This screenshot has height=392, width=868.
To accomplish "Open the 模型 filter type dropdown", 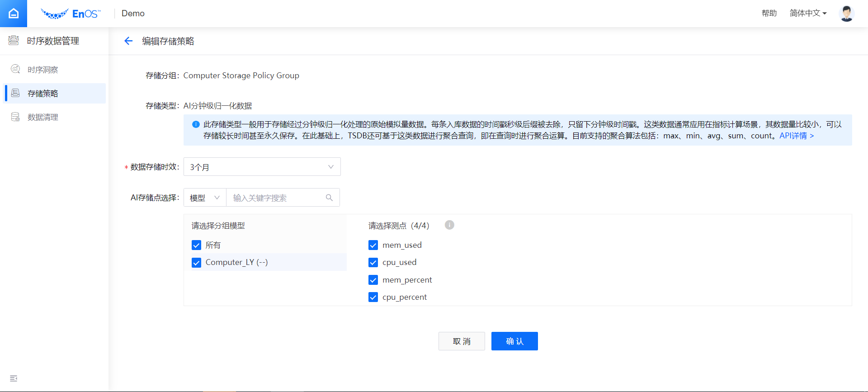I will (205, 198).
